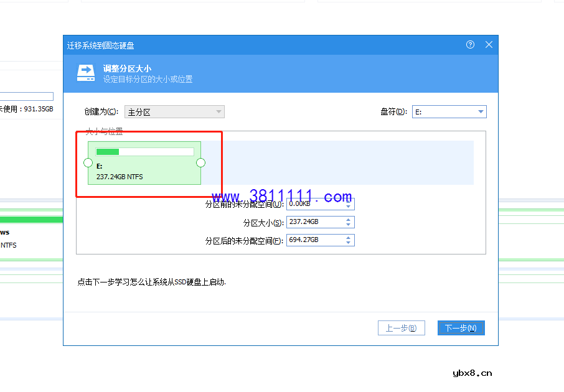This screenshot has height=392, width=564.
Task: Open help via the title bar question mark icon
Action: 469,44
